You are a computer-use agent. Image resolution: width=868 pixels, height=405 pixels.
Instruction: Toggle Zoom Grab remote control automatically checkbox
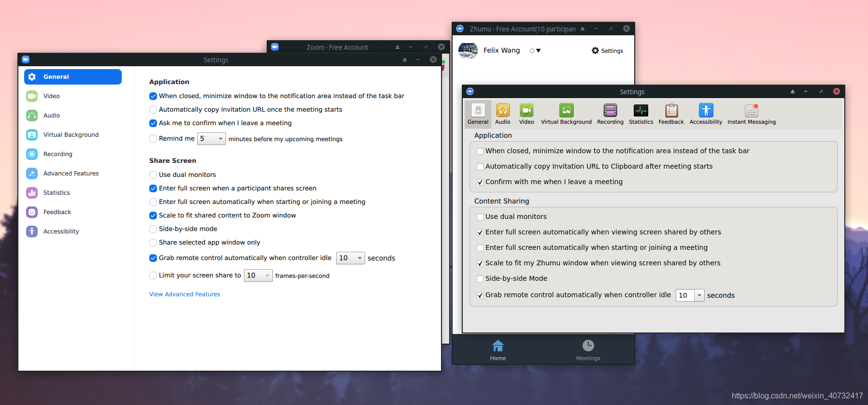153,258
